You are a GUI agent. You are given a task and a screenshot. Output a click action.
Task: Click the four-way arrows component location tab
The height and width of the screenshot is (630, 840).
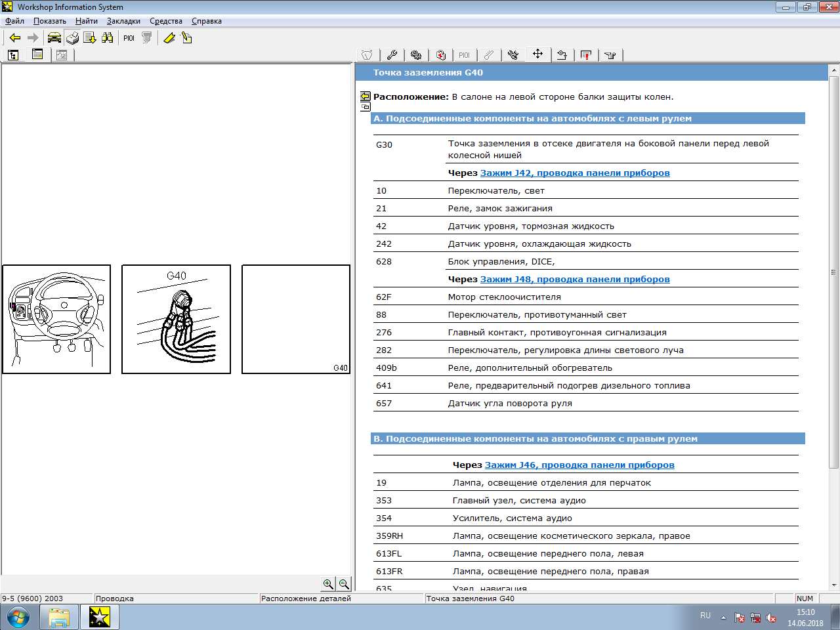click(x=537, y=54)
